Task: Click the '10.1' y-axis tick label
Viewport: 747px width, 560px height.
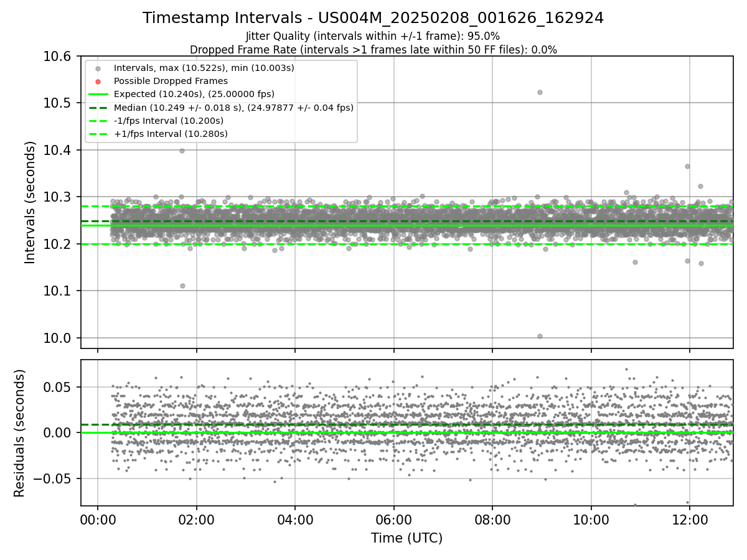Action: click(x=57, y=291)
